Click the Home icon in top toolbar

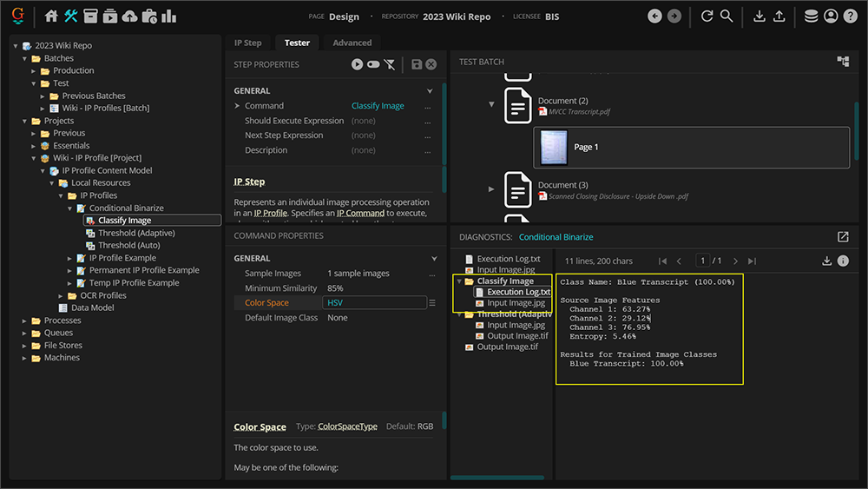pyautogui.click(x=51, y=16)
